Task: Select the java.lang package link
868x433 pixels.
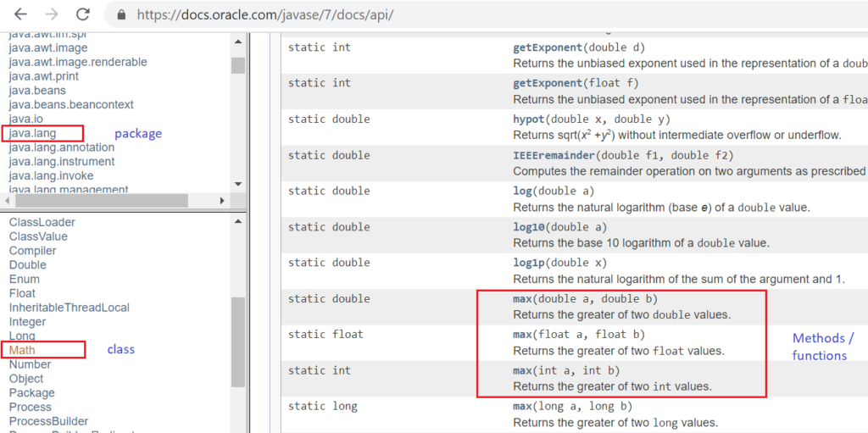Action: point(33,133)
